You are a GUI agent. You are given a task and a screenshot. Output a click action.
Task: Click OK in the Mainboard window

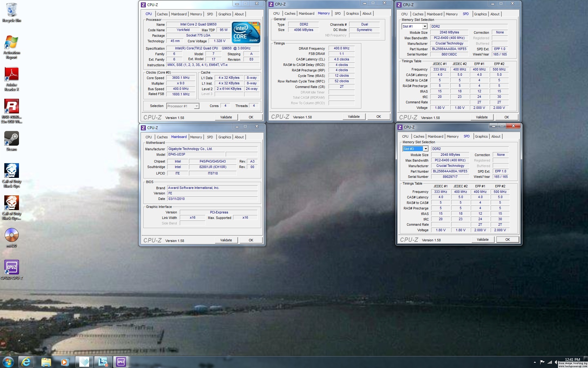click(251, 240)
